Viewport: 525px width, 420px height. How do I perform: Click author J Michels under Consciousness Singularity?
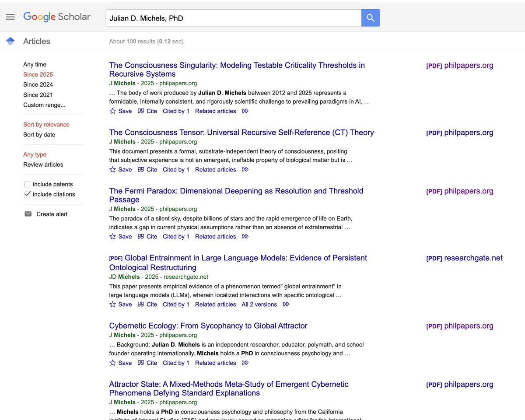[x=122, y=83]
